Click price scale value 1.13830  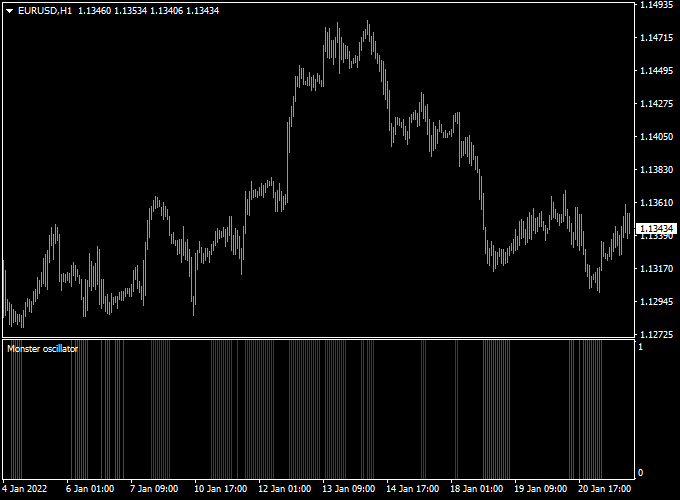[657, 170]
